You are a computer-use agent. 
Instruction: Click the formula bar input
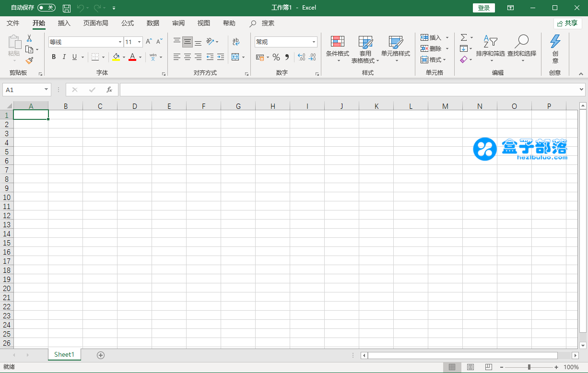coord(349,90)
